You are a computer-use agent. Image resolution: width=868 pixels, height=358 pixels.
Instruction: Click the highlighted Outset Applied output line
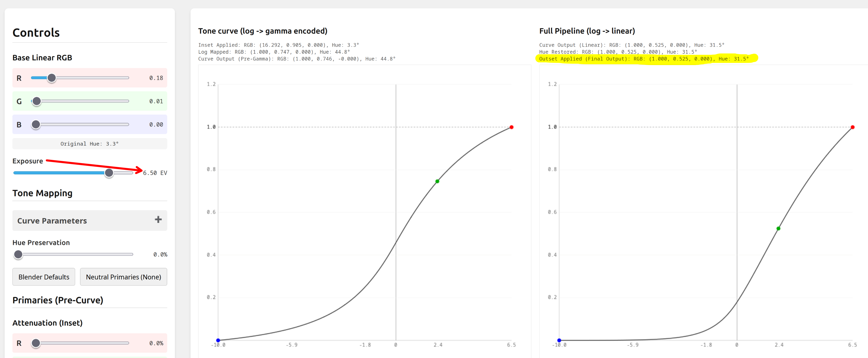[644, 59]
